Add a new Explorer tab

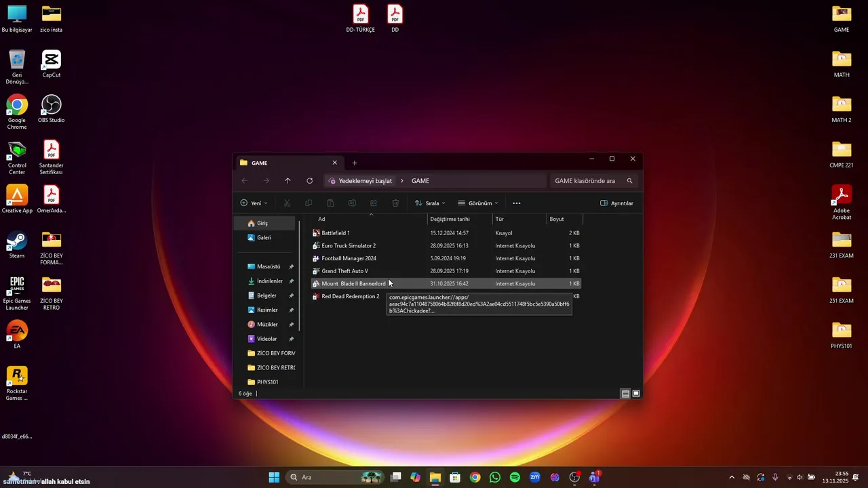click(x=354, y=163)
